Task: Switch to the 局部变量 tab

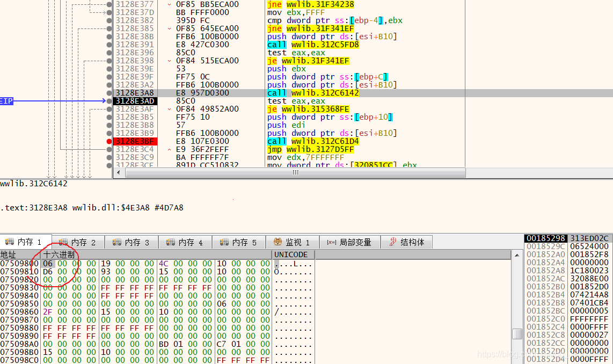Action: 349,243
